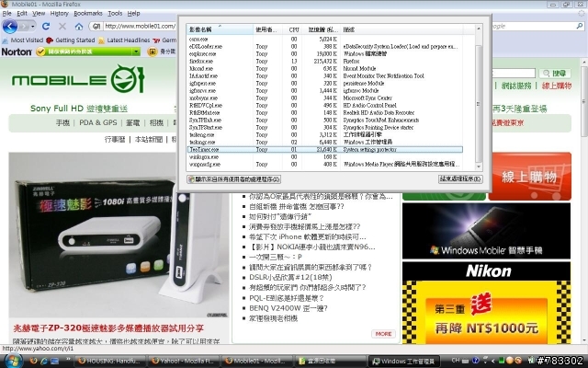Open the Edit menu
Screen dimensions: 588x368
tap(22, 13)
